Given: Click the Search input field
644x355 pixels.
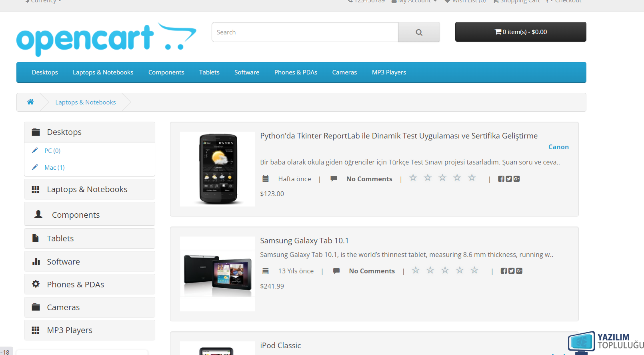Looking at the screenshot, I should [305, 32].
